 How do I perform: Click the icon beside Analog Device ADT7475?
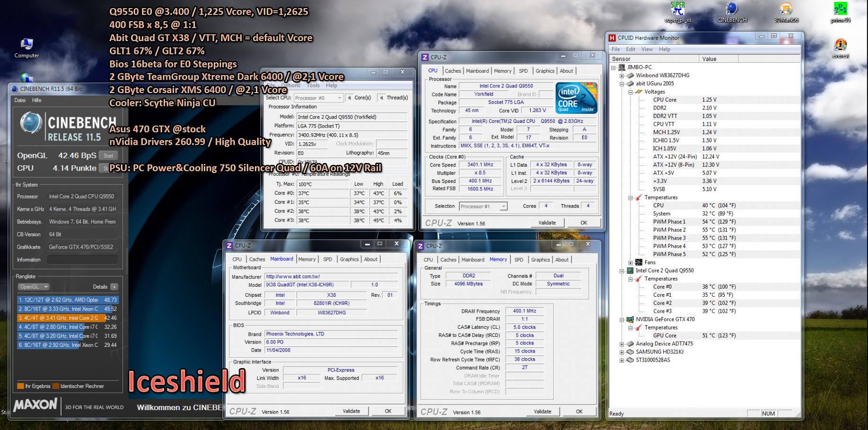[x=630, y=344]
